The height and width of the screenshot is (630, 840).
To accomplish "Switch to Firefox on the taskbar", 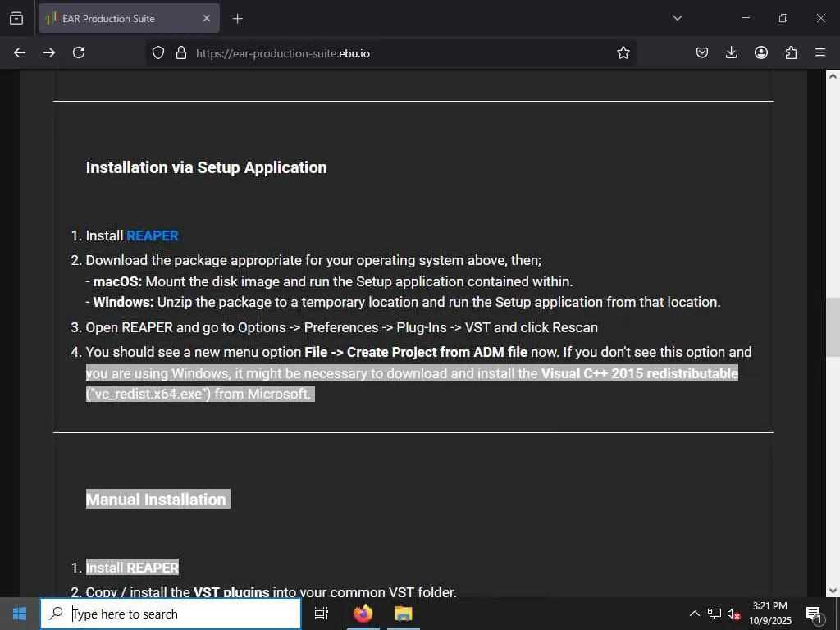I will click(363, 614).
